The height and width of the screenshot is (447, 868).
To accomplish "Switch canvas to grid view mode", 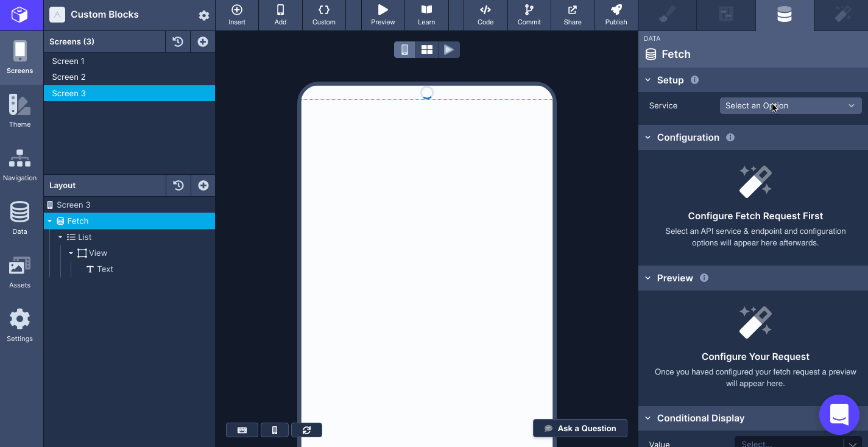I will [426, 50].
